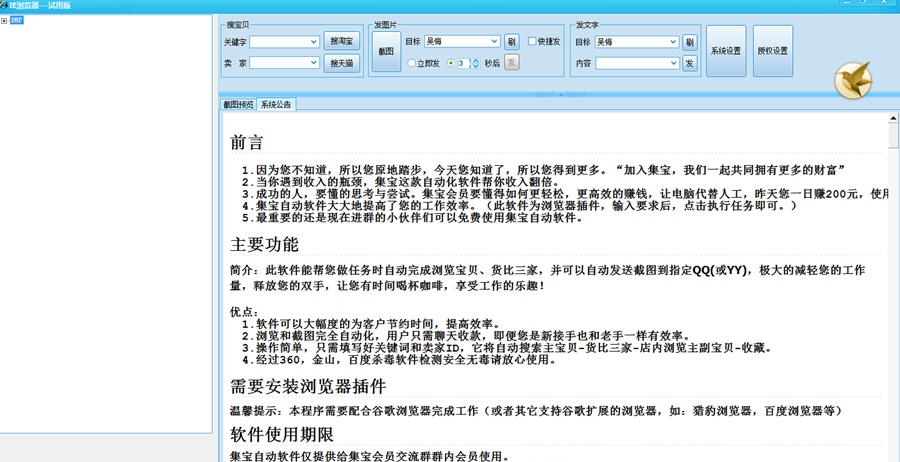Click the 主要功能 heading

[264, 244]
